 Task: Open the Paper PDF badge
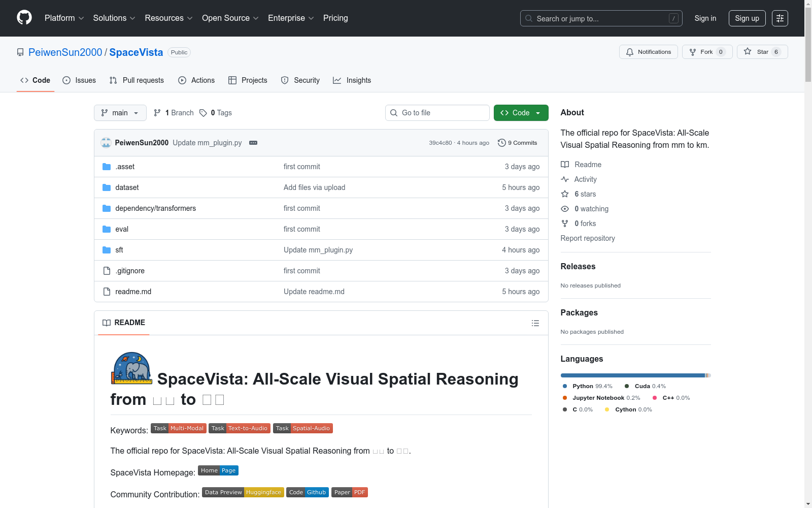(x=350, y=492)
